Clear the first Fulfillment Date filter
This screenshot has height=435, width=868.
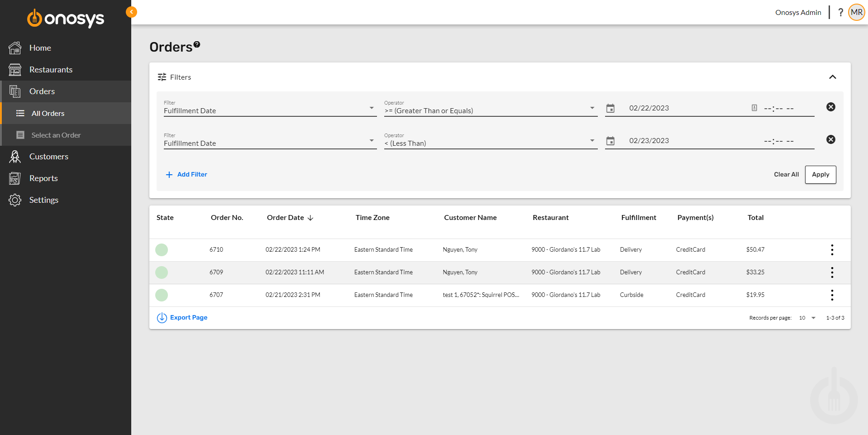click(831, 107)
